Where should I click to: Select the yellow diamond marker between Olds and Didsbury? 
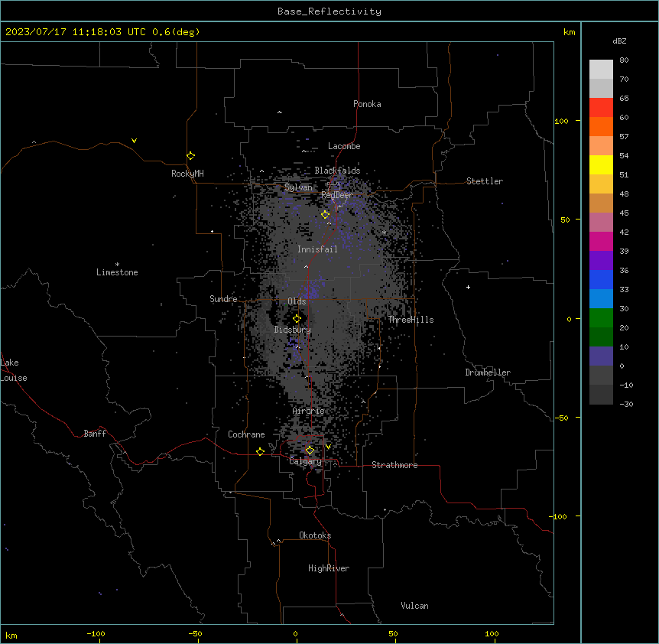297,319
